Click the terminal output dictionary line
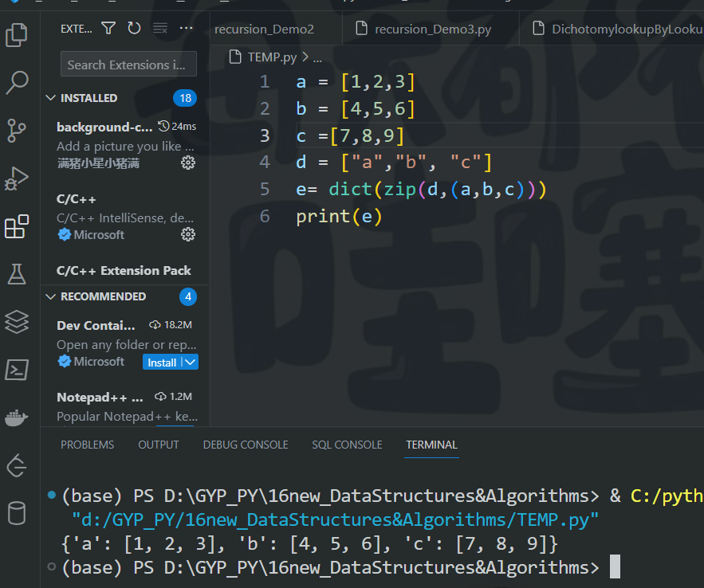Image resolution: width=704 pixels, height=588 pixels. pyautogui.click(x=309, y=544)
